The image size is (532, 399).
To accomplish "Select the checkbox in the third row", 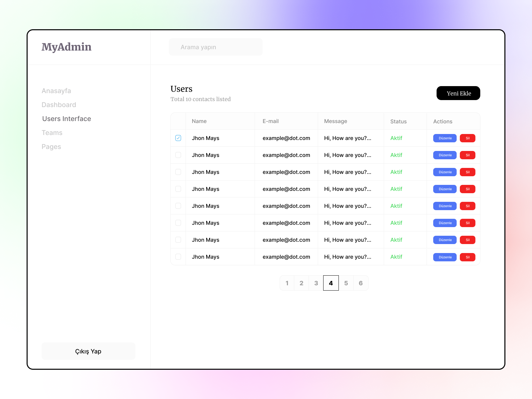I will coord(178,172).
